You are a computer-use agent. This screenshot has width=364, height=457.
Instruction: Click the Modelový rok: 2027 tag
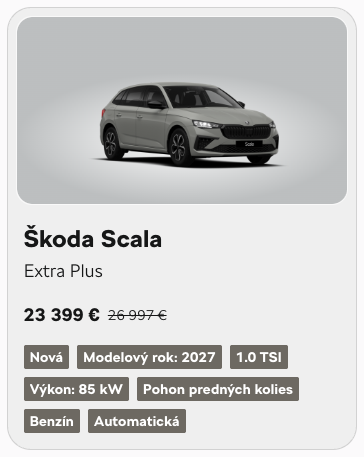(149, 357)
